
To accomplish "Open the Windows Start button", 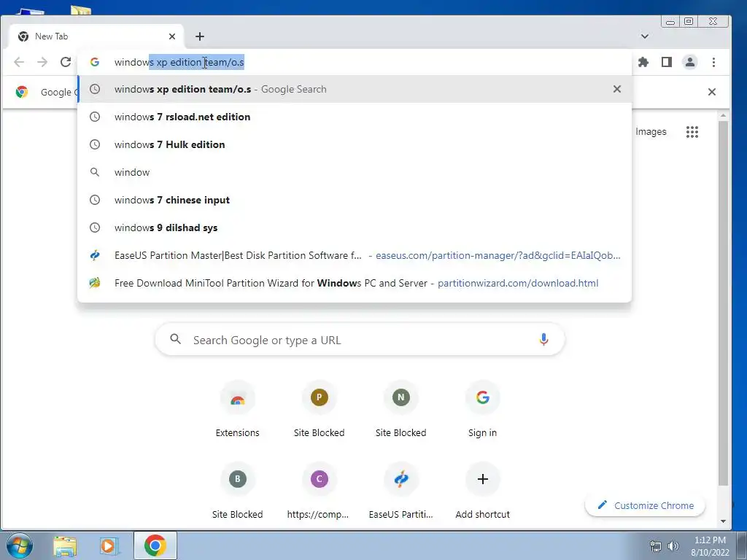I will point(20,545).
